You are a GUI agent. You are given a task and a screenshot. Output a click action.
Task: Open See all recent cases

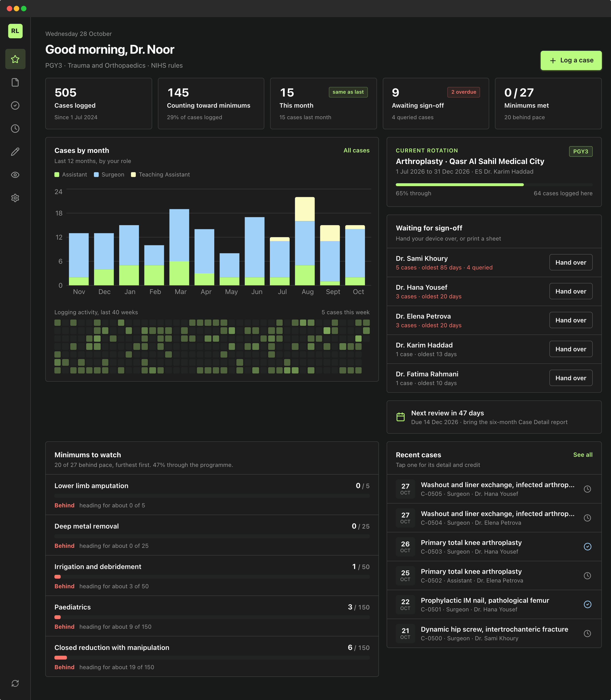click(x=582, y=454)
